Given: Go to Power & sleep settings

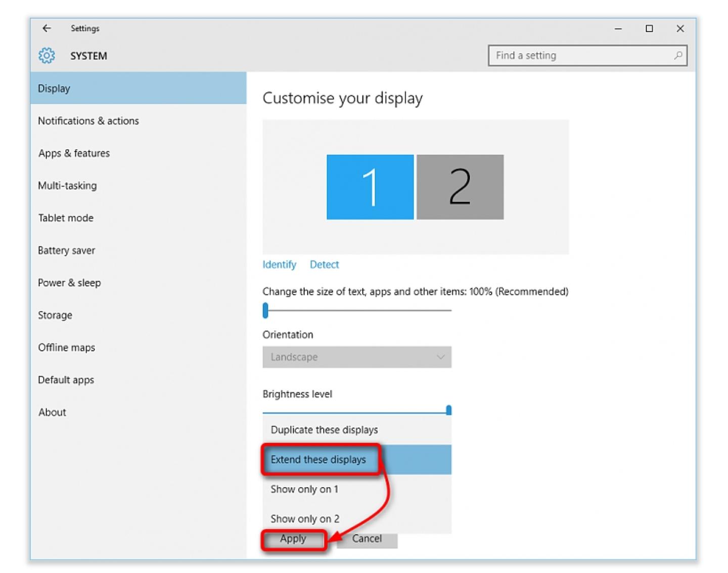Looking at the screenshot, I should [x=69, y=283].
